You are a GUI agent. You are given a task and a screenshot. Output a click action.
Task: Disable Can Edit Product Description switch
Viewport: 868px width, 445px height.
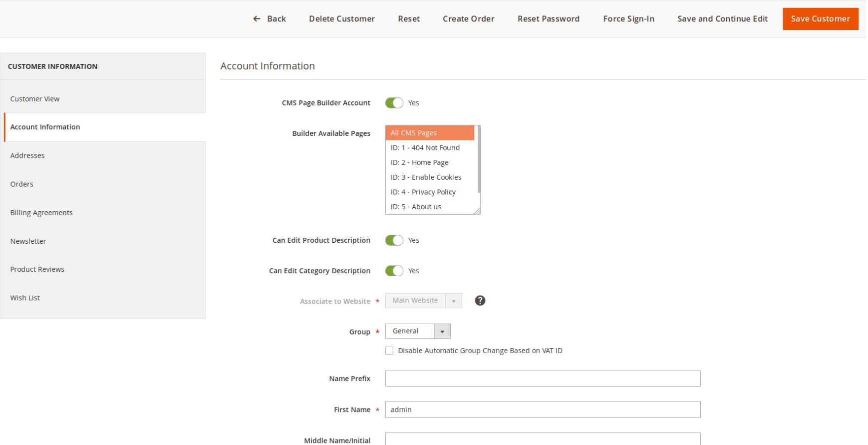click(x=394, y=240)
